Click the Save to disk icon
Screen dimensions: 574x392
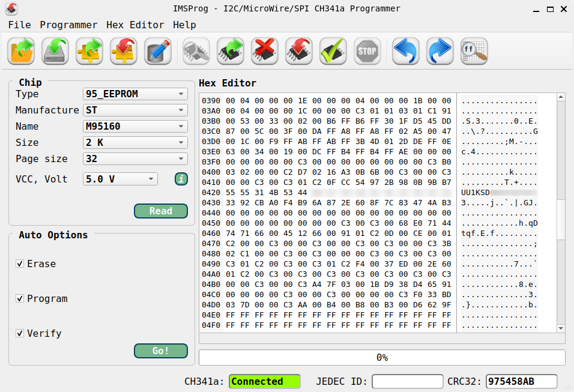55,51
